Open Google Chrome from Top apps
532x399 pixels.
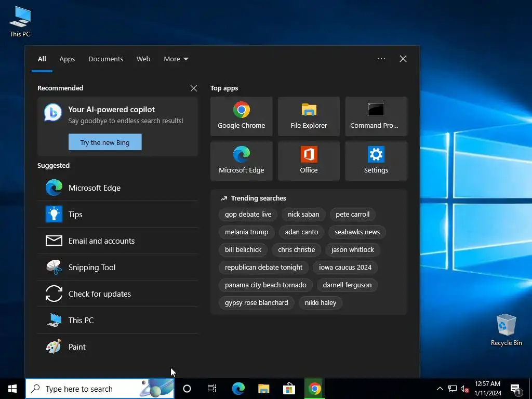click(x=241, y=116)
